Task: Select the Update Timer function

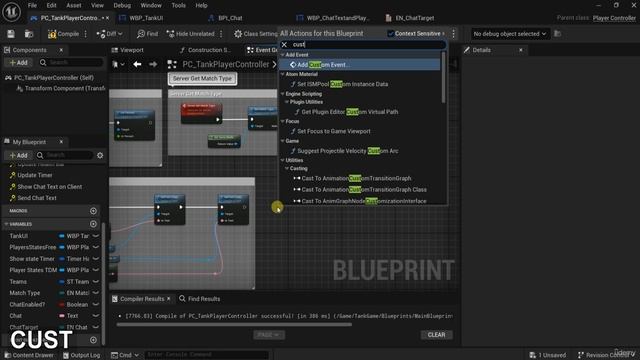Action: 35,175
